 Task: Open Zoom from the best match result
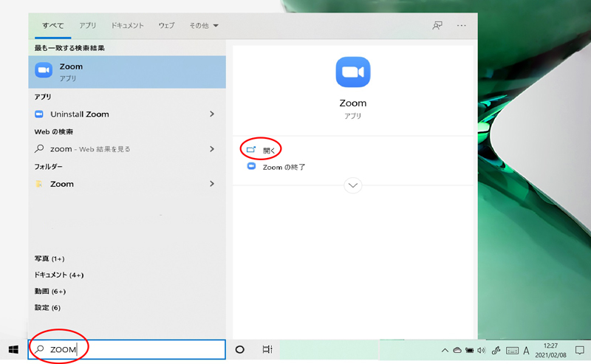point(126,72)
